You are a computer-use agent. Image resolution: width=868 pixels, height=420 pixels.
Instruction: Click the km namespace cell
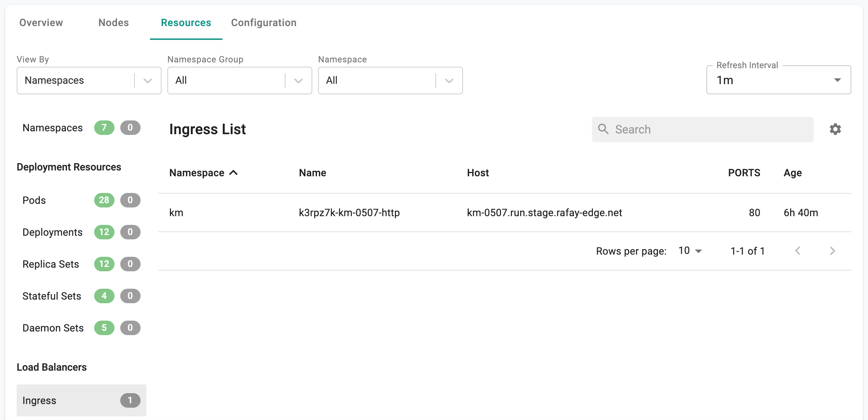pyautogui.click(x=176, y=213)
